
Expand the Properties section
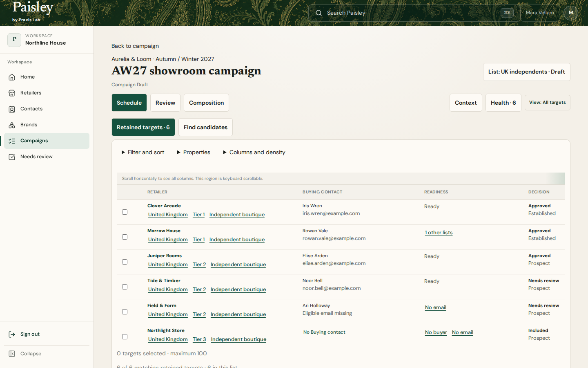pos(194,152)
